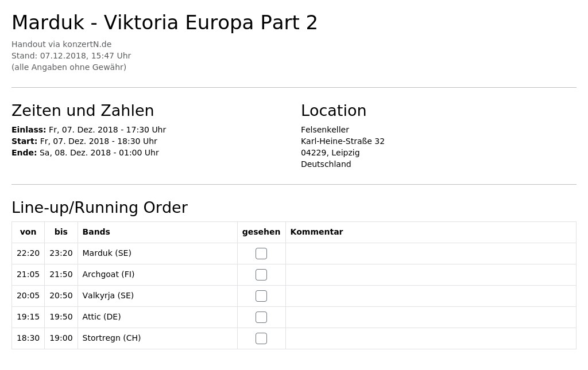Click the 'Kommentar' column header
This screenshot has width=588, height=370.
(x=316, y=232)
